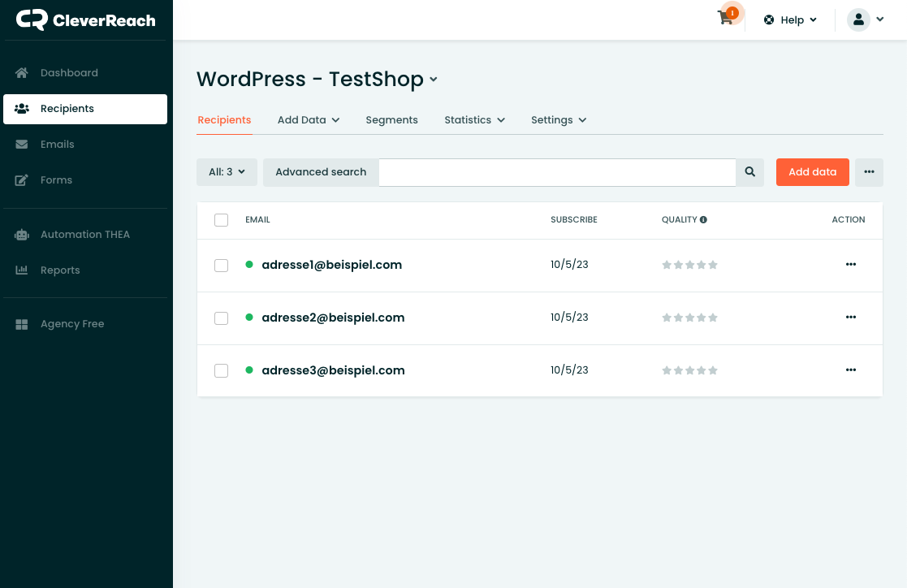Sort by the EMAIL column header

[257, 220]
